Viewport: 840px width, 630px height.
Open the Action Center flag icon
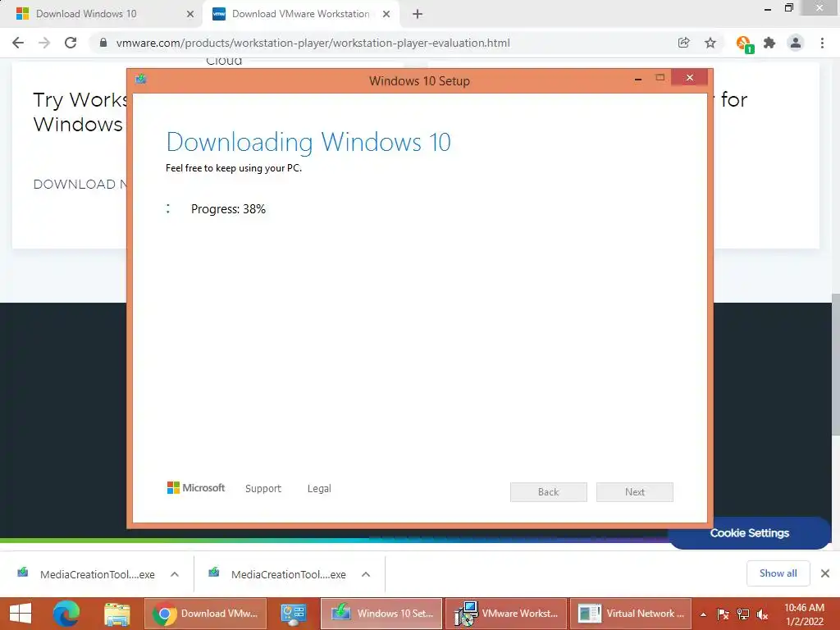pos(724,614)
